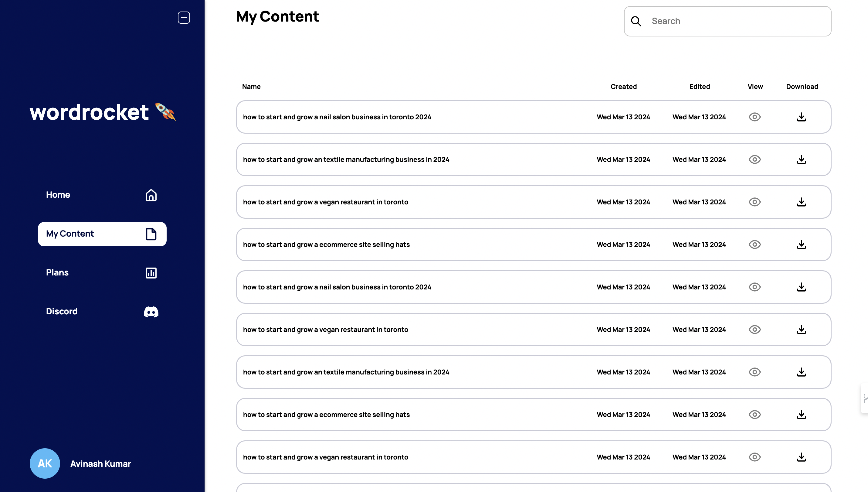This screenshot has height=492, width=868.
Task: Open the Plans menu item
Action: point(57,273)
